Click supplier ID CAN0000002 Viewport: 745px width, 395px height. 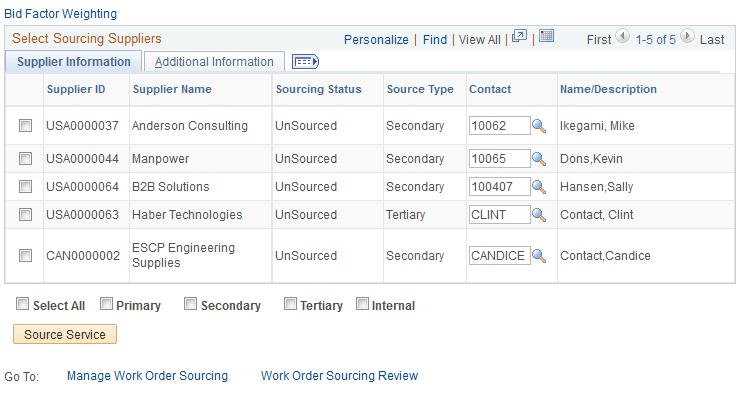[83, 256]
